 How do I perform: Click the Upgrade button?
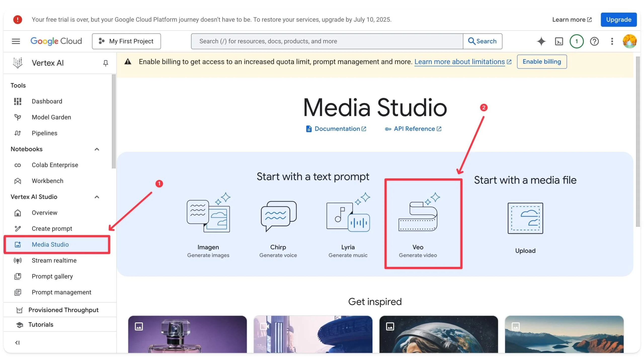(x=618, y=20)
